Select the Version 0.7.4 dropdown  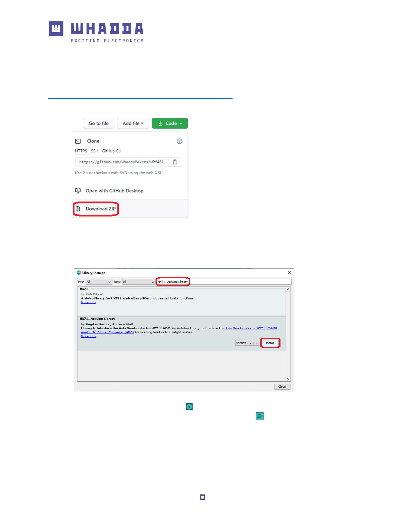[x=247, y=343]
